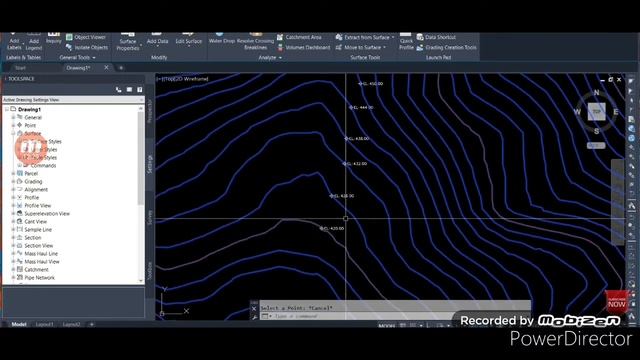Open Extract from Surface dropdown arrow
Image resolution: width=640 pixels, height=360 pixels.
pos(393,38)
